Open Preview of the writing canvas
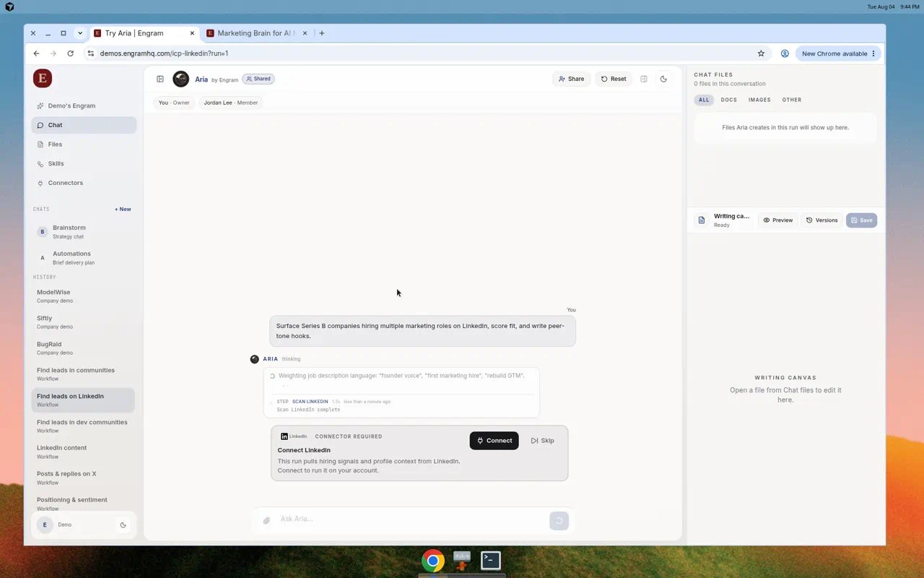Screen dimensions: 924x578 click(x=778, y=220)
